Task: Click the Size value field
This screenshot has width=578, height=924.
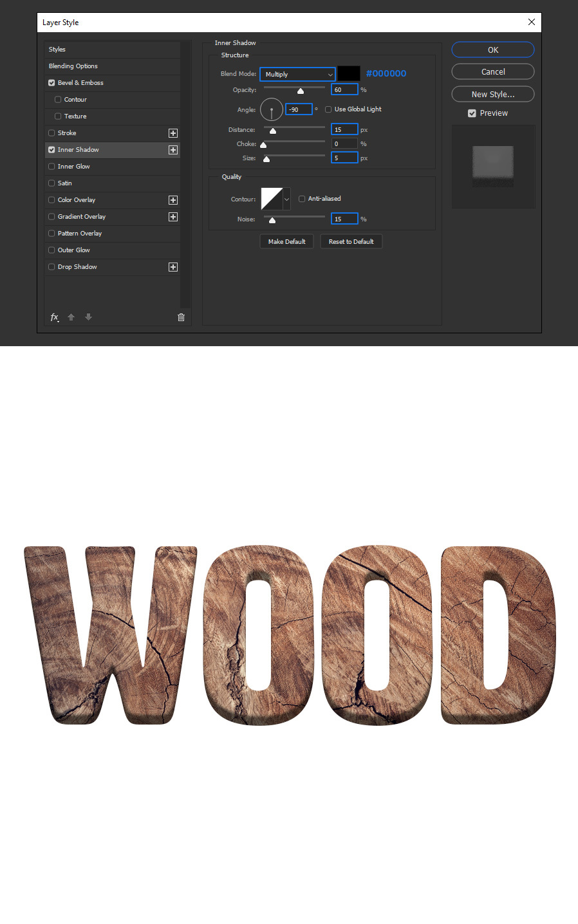Action: point(344,158)
